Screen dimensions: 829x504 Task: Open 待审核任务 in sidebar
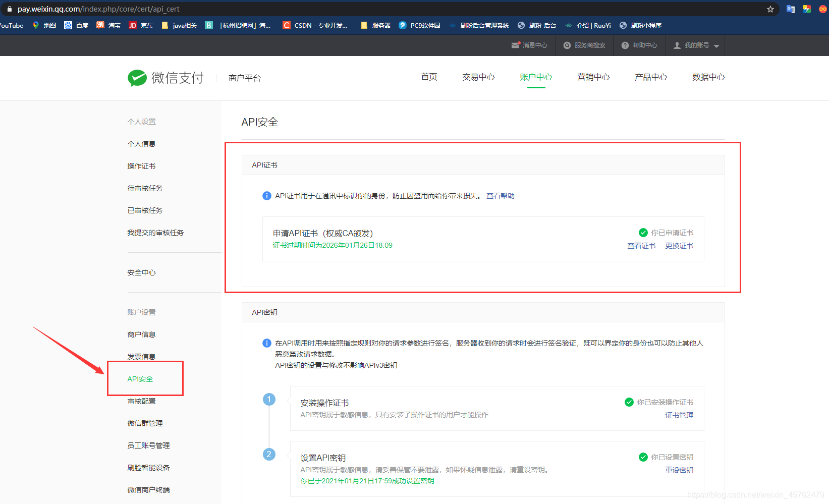pos(145,188)
